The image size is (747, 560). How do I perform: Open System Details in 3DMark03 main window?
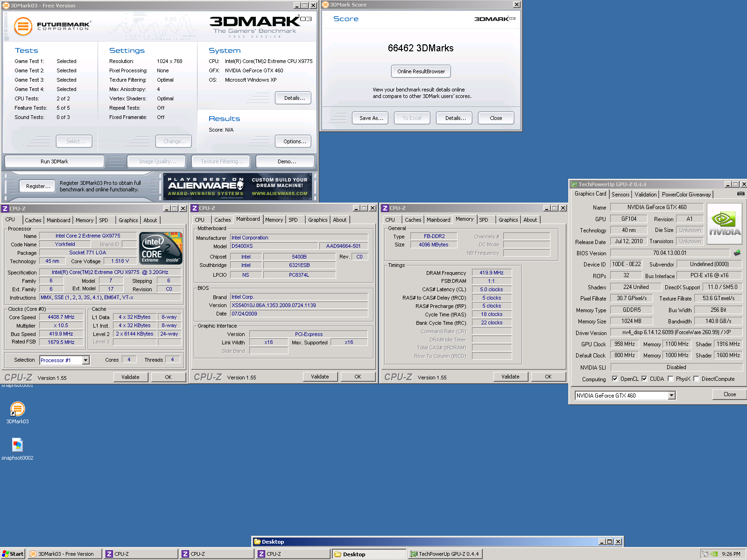coord(294,98)
